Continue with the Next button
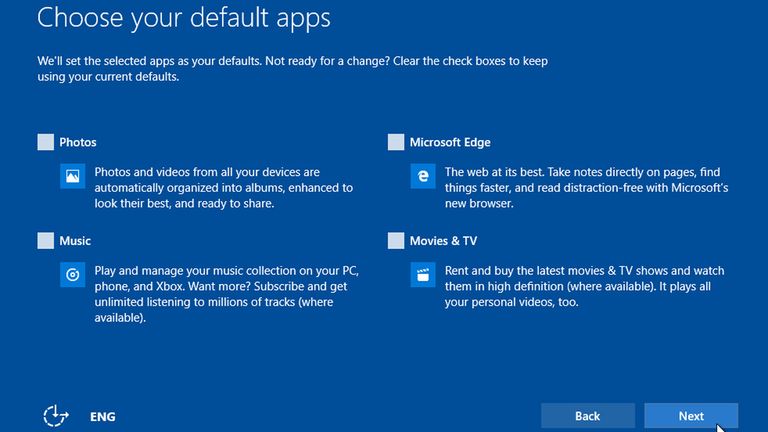The height and width of the screenshot is (432, 768). pos(691,416)
